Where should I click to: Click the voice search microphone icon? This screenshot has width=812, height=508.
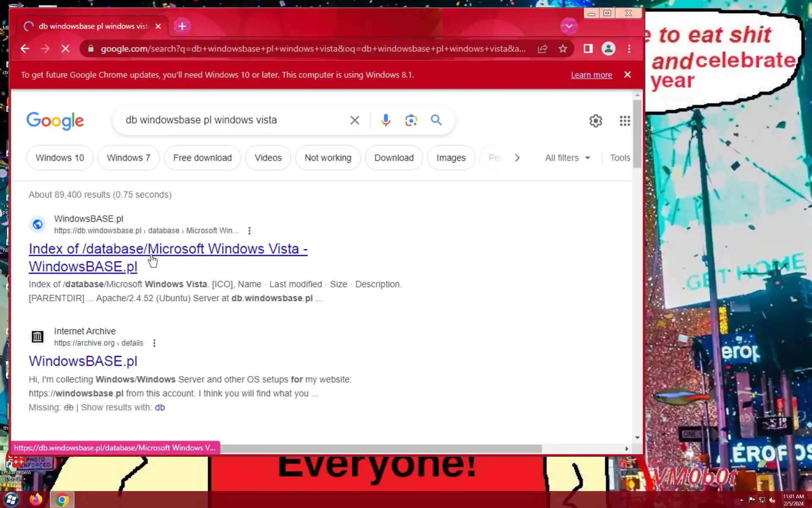tap(385, 120)
